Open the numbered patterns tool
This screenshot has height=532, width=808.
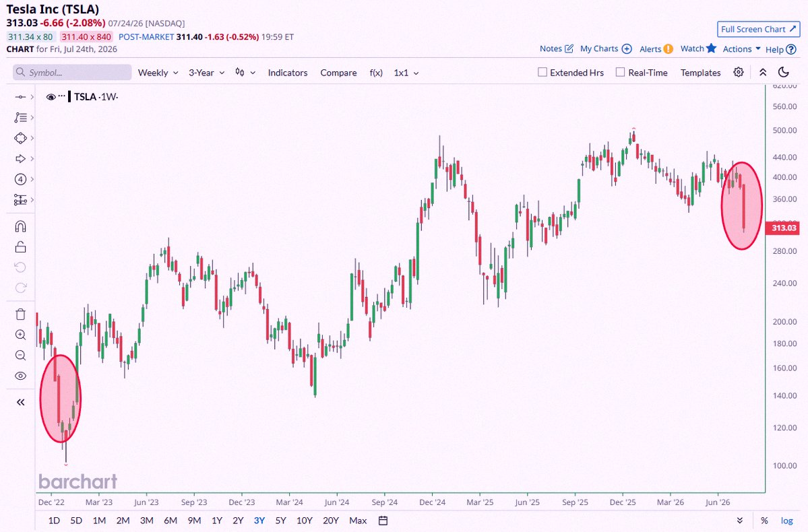point(20,179)
